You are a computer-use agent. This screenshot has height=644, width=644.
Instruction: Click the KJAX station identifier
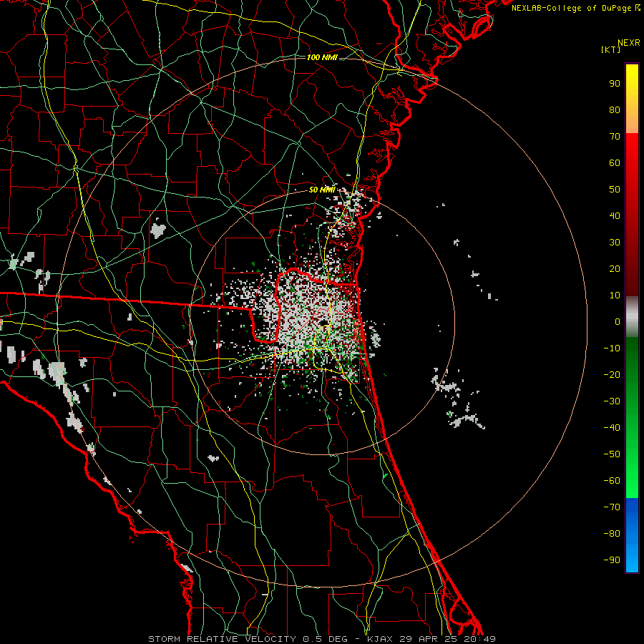(x=379, y=639)
